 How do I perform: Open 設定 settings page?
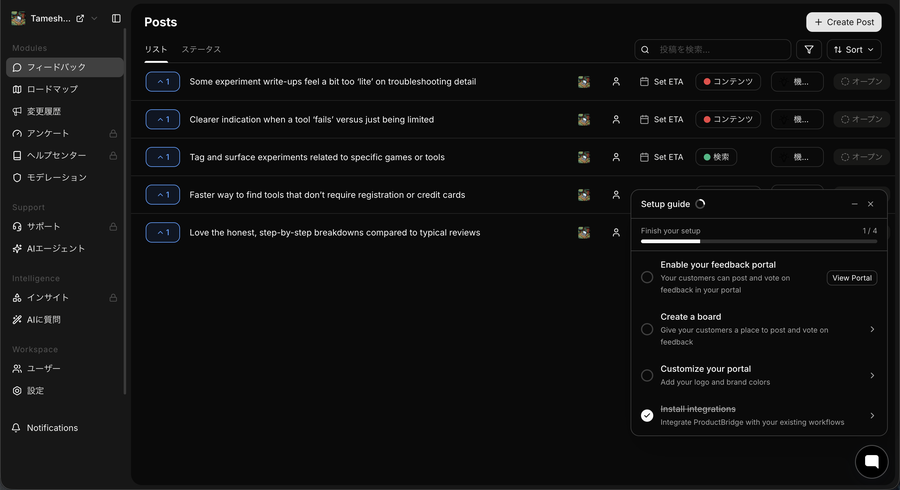coord(65,391)
